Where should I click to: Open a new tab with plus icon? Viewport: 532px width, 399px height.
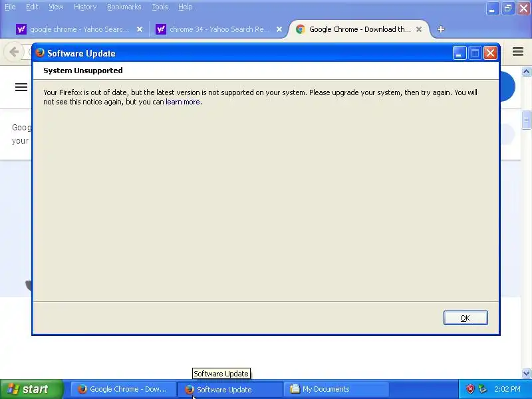[441, 29]
